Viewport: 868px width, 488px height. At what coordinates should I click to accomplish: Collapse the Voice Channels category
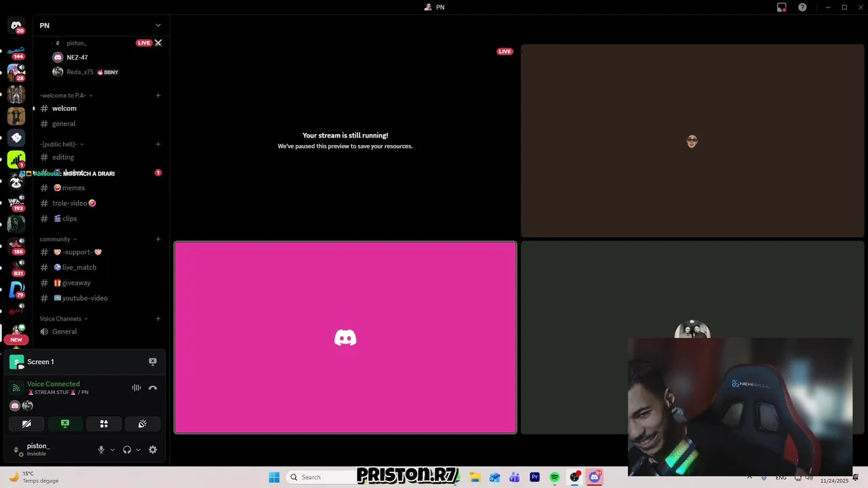pyautogui.click(x=64, y=319)
